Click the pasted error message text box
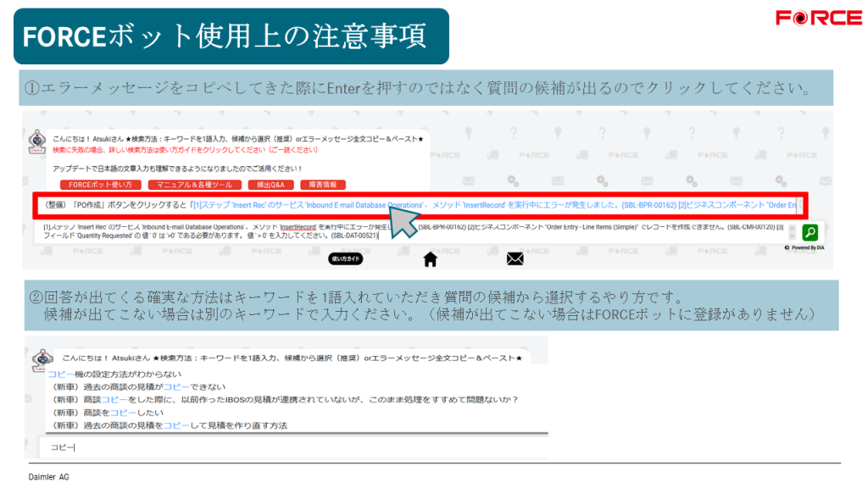The image size is (868, 488). click(x=407, y=232)
